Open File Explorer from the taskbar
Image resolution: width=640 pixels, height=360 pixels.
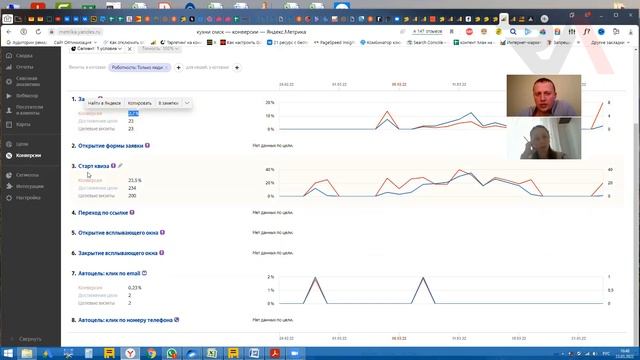27,353
